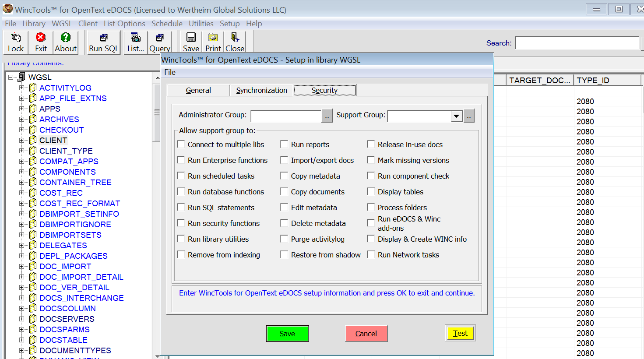Click the COST_REC table icon
The width and height of the screenshot is (644, 359).
coord(32,193)
